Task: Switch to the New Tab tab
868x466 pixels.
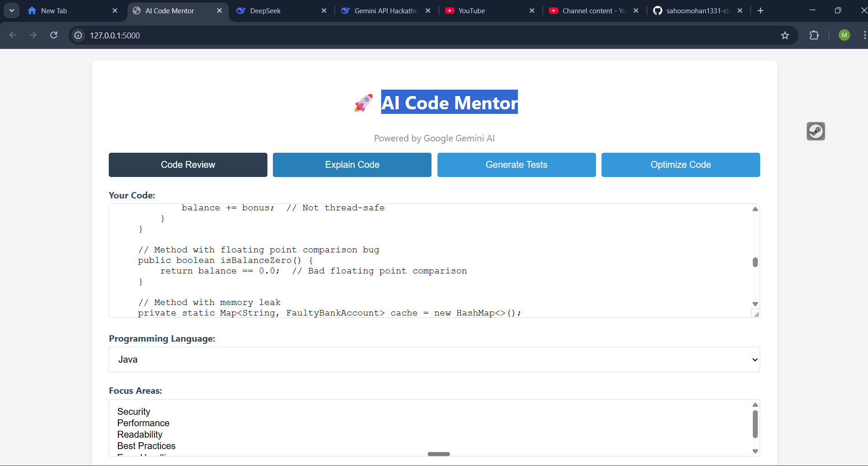Action: point(69,11)
